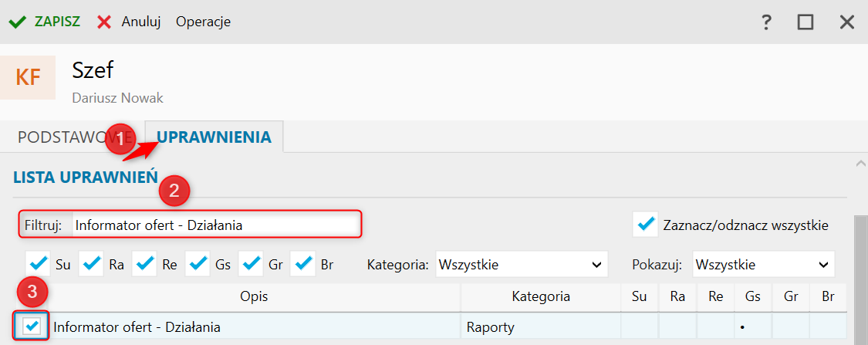Open the Kategoria dropdown
868x345 pixels.
pos(522,265)
